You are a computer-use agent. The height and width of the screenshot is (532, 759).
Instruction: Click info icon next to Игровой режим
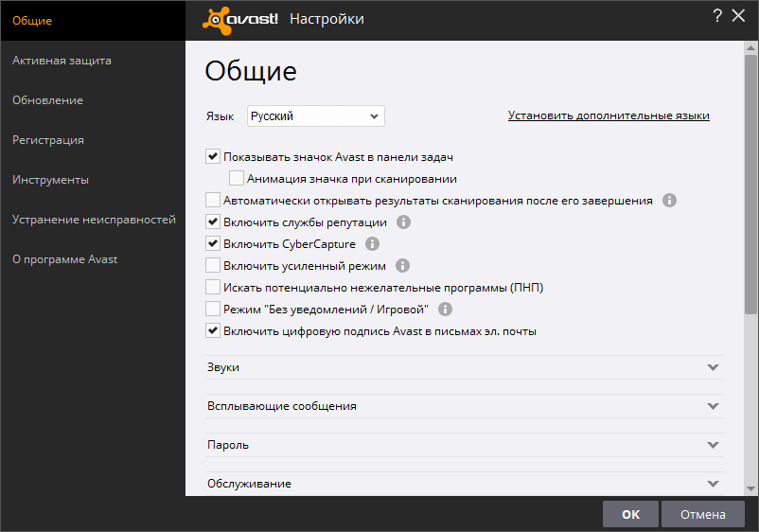coord(445,310)
